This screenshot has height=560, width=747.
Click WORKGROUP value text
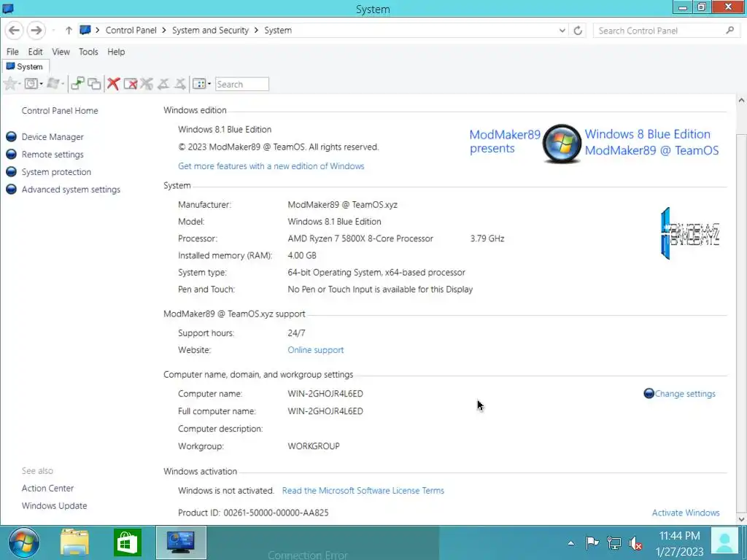[x=314, y=446]
